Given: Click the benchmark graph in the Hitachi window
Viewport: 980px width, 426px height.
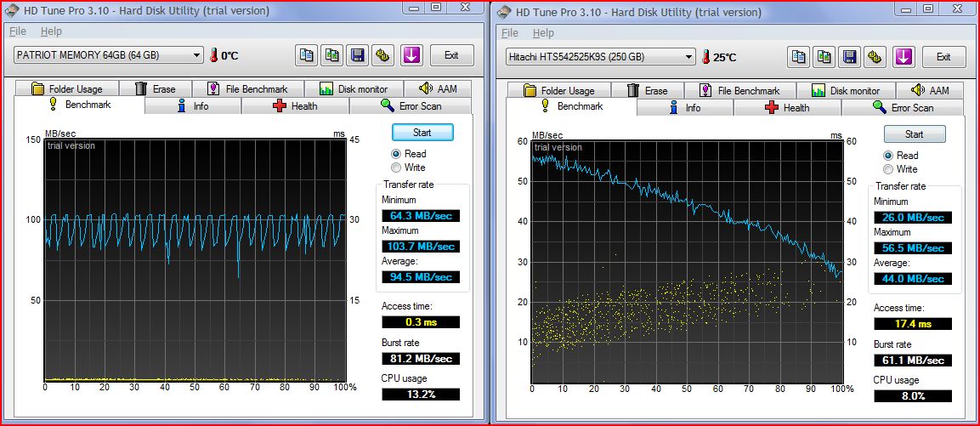Looking at the screenshot, I should pos(686,261).
